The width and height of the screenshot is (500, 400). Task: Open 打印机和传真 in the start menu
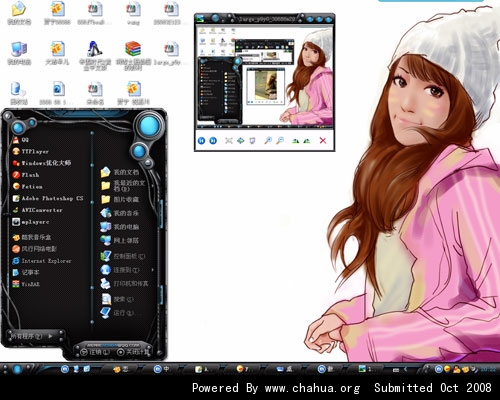coord(124,283)
